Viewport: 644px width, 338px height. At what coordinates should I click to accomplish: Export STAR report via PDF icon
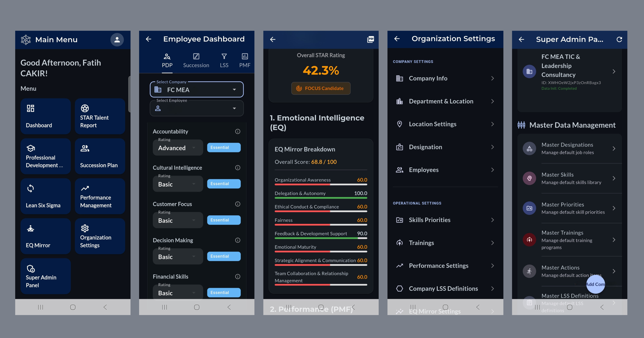coord(370,39)
